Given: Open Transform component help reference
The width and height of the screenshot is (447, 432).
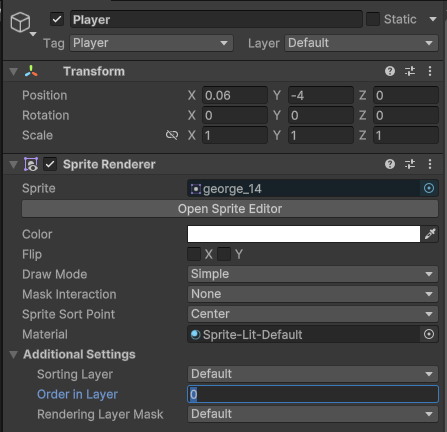Looking at the screenshot, I should click(390, 71).
